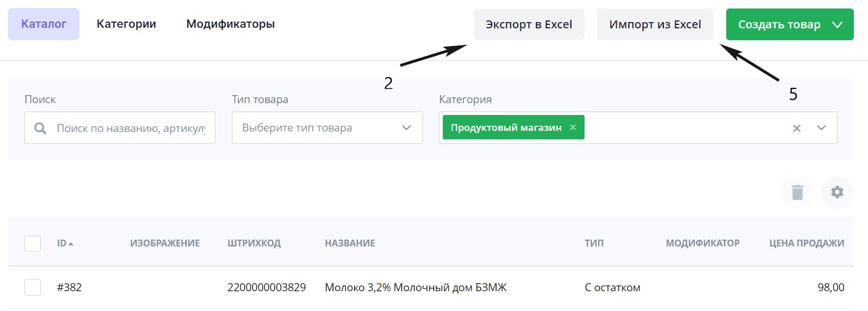This screenshot has width=868, height=311.
Task: Click the trash delete icon
Action: 797,193
